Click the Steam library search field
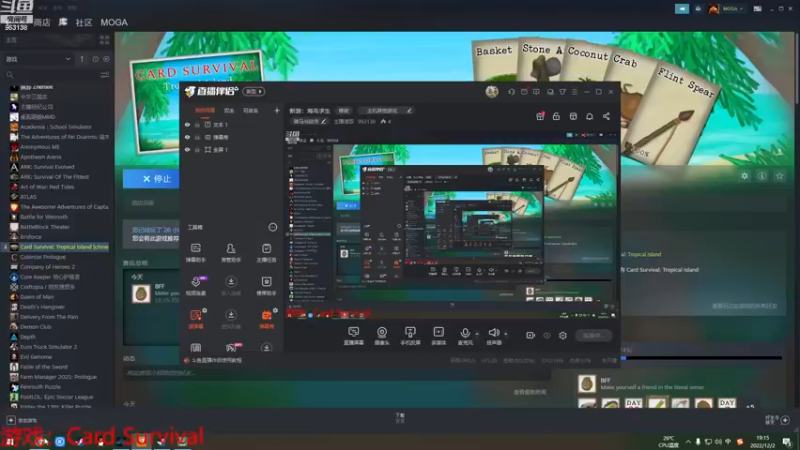The width and height of the screenshot is (800, 450). pos(51,75)
